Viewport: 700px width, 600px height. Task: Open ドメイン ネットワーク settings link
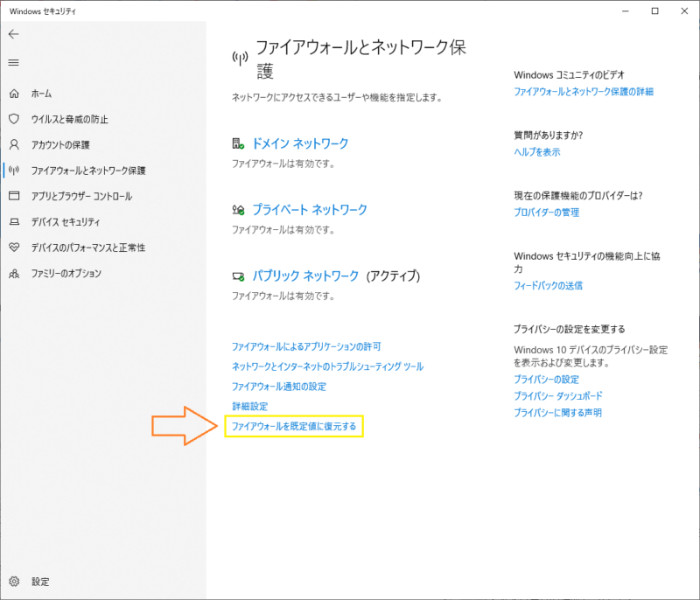pyautogui.click(x=300, y=143)
